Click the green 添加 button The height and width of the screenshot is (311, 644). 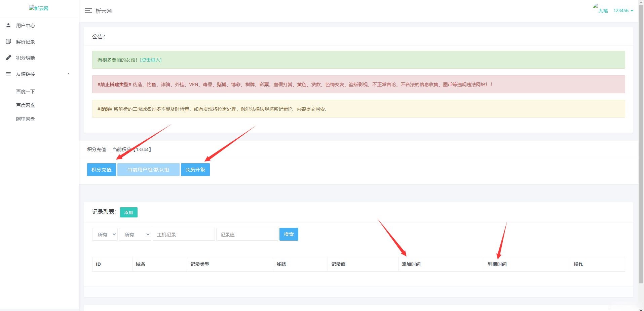click(x=128, y=212)
